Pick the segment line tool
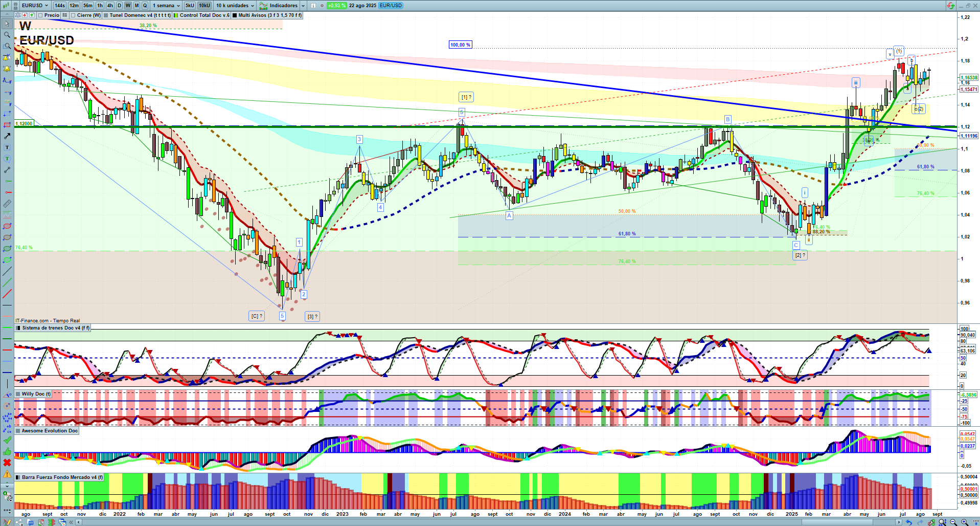980x526 pixels. point(7,170)
